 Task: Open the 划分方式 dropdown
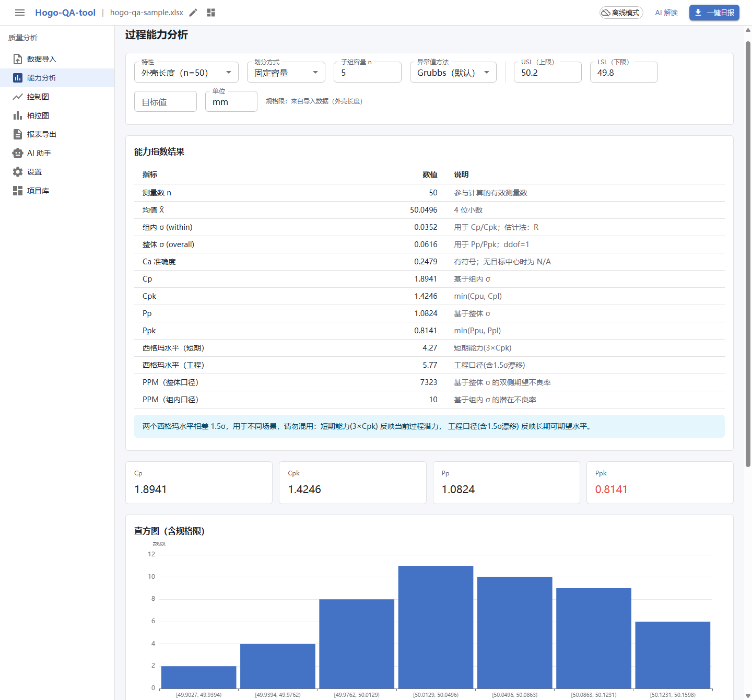pyautogui.click(x=286, y=72)
